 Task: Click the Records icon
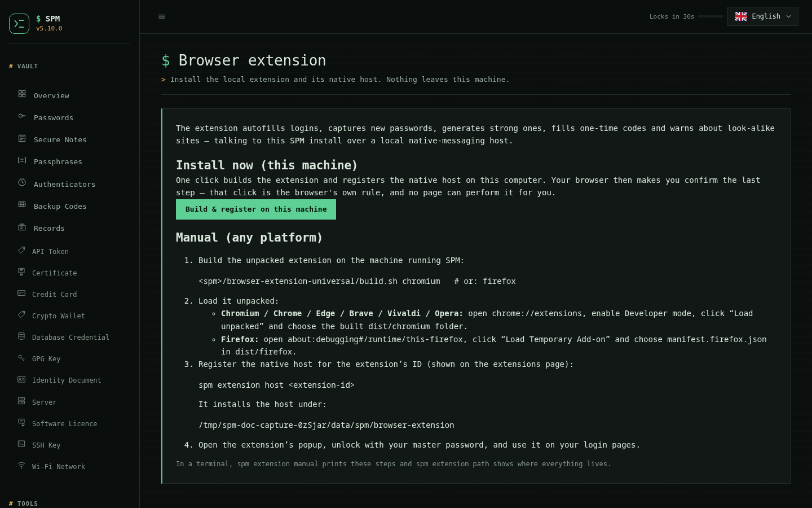click(x=22, y=227)
